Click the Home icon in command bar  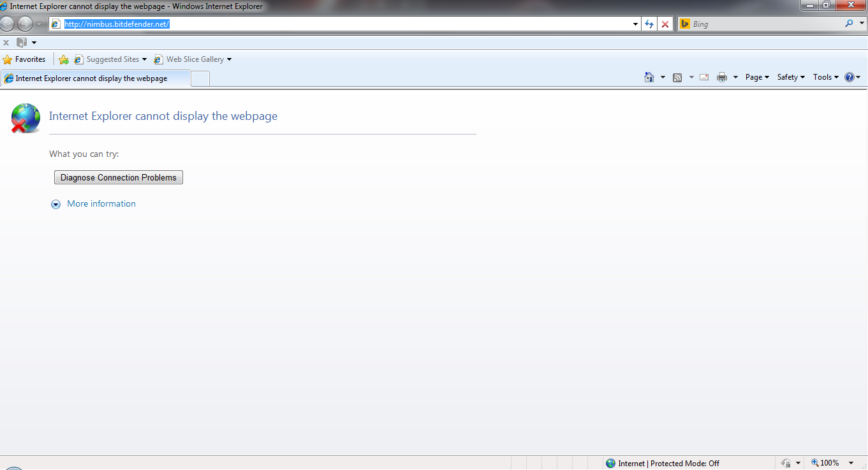pyautogui.click(x=649, y=77)
